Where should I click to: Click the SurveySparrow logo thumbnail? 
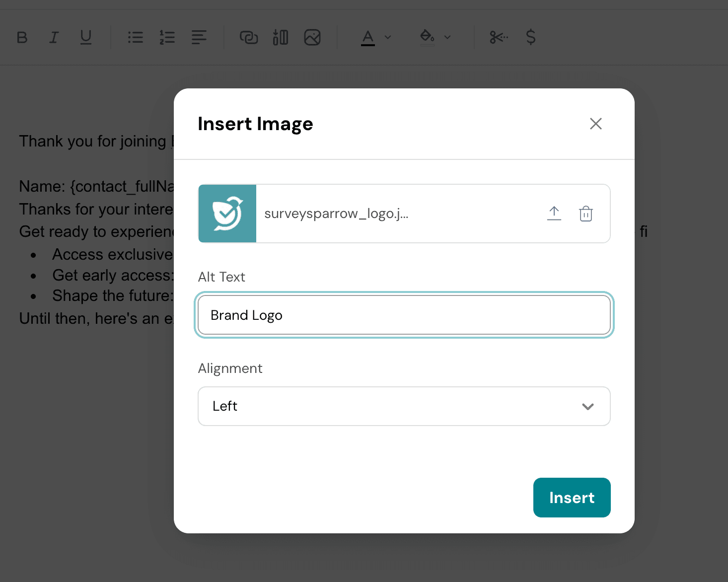pos(227,214)
